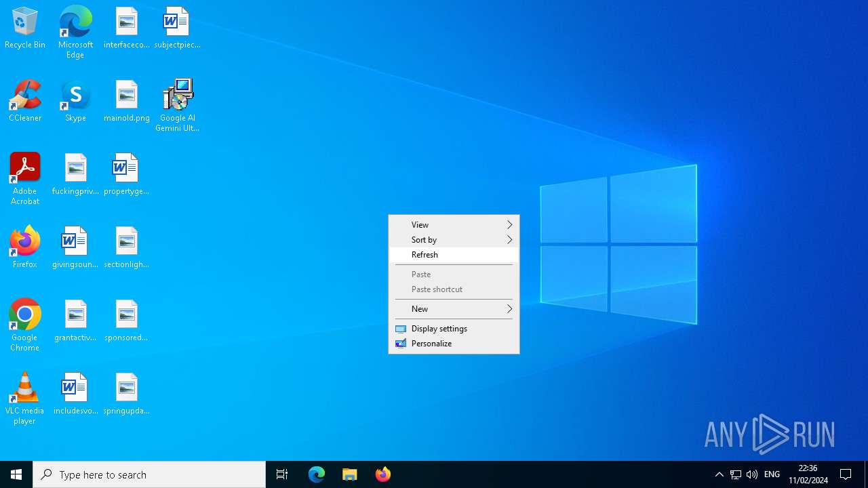Viewport: 868px width, 488px height.
Task: Expand the New submenu
Action: tap(454, 309)
